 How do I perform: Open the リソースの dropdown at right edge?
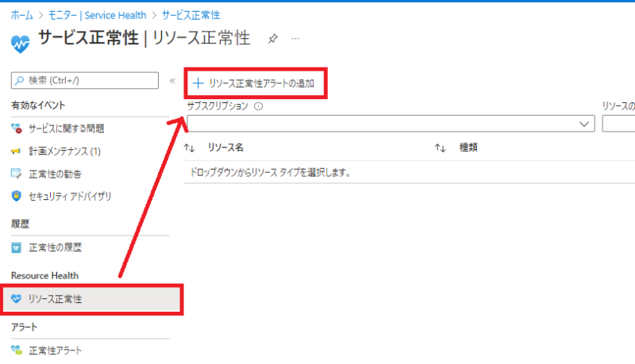[618, 124]
